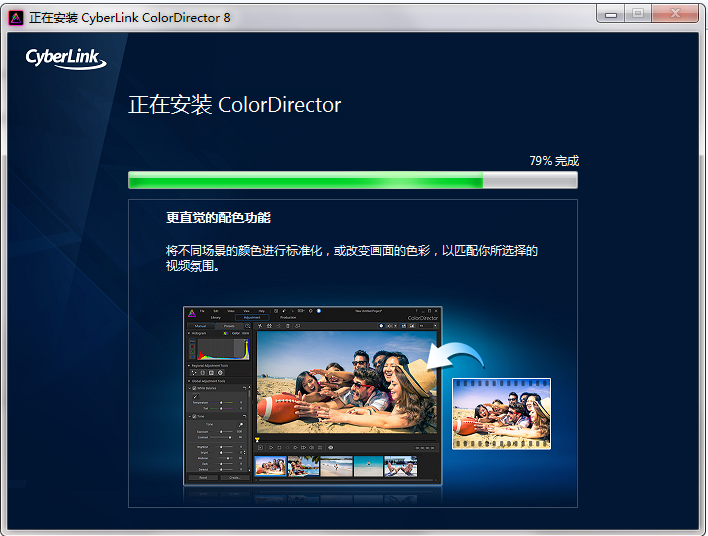The image size is (708, 536).
Task: Close the ColorDirector installer window
Action: coord(675,14)
